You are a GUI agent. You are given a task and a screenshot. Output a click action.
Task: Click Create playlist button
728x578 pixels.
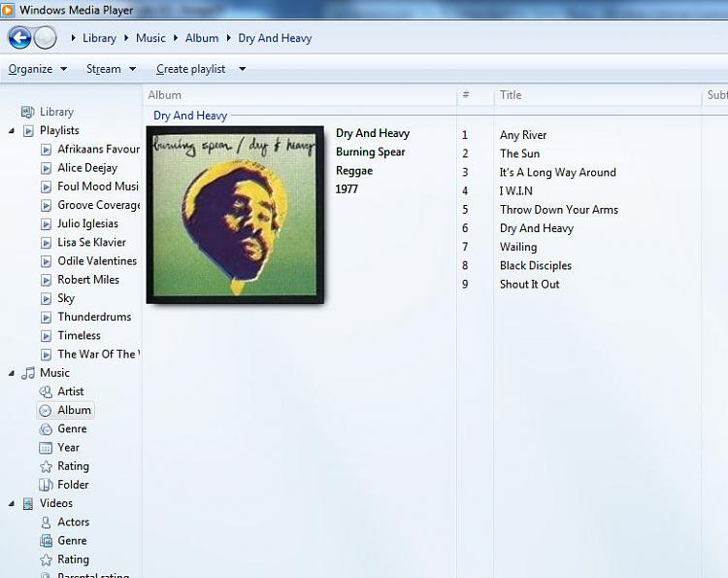click(x=191, y=69)
